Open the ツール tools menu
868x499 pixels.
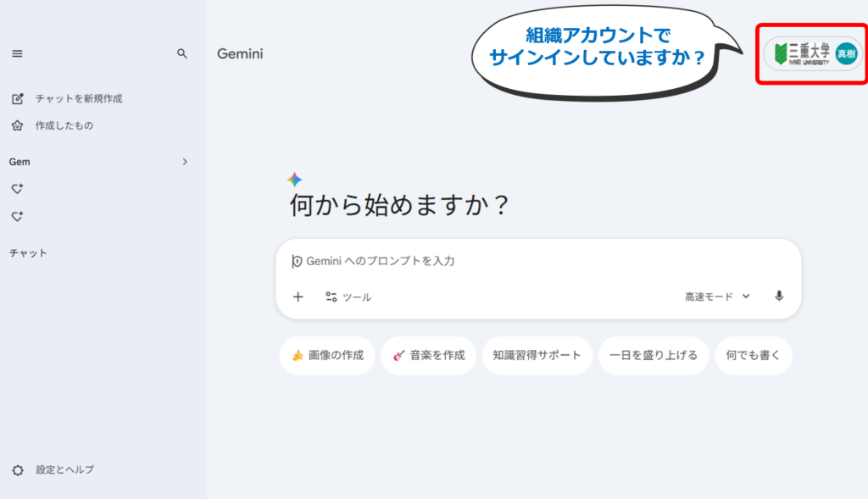(348, 297)
